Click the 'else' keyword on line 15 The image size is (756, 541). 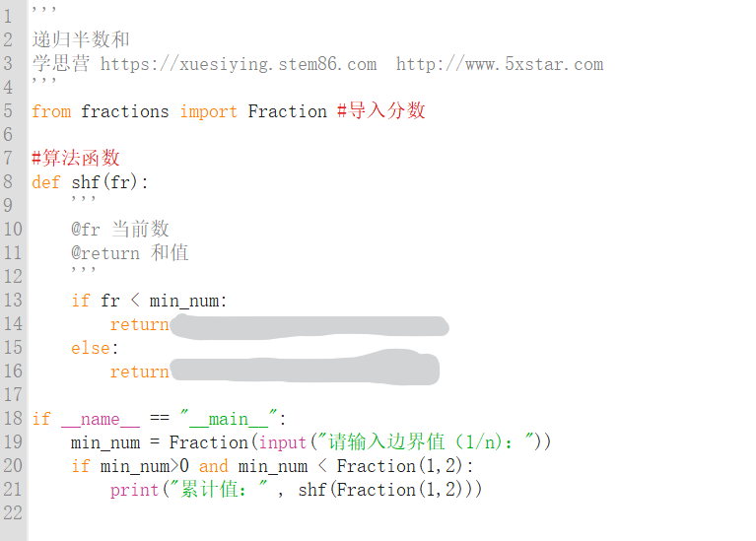pos(90,348)
